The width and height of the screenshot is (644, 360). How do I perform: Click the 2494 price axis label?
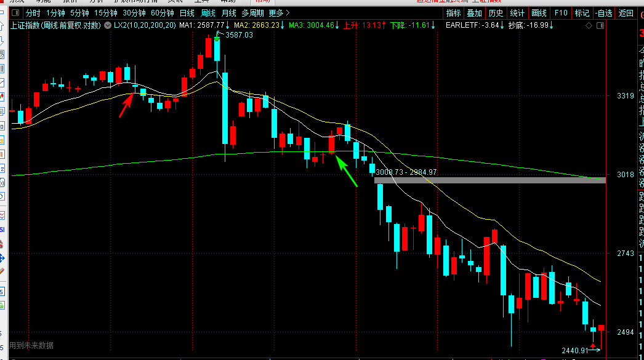(626, 332)
